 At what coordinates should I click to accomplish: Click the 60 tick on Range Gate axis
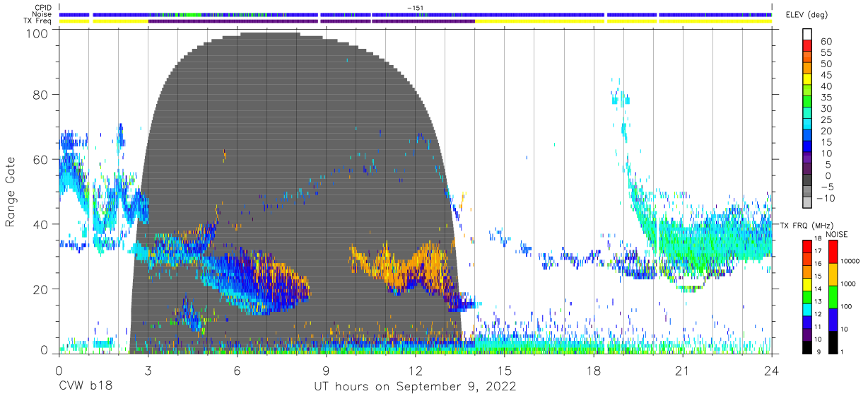(x=40, y=160)
